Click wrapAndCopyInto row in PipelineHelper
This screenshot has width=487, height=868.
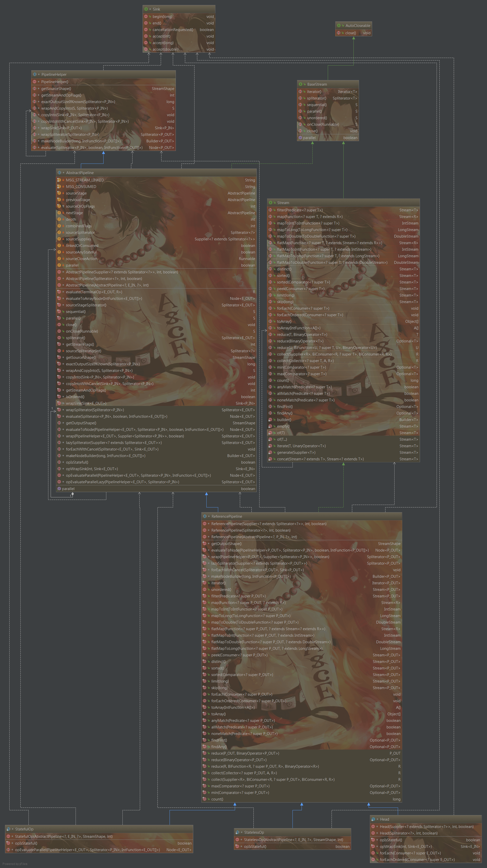pos(104,109)
